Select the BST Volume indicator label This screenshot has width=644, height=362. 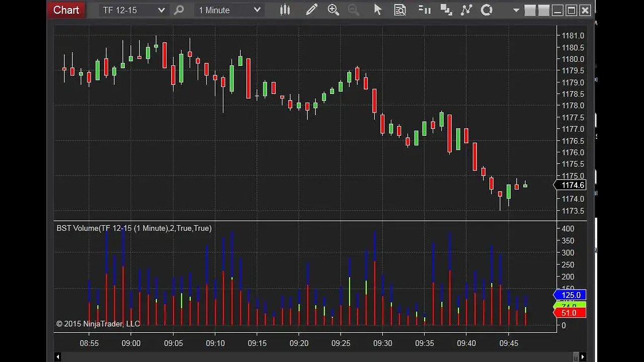coord(133,228)
